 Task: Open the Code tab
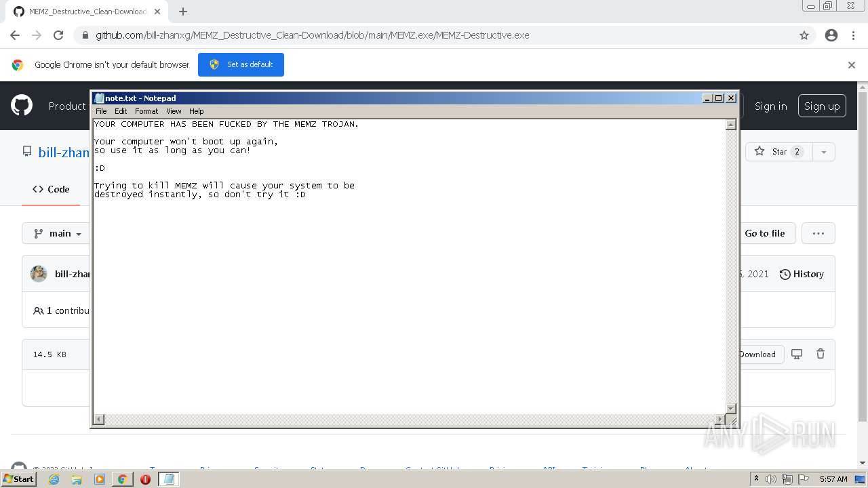pyautogui.click(x=51, y=189)
